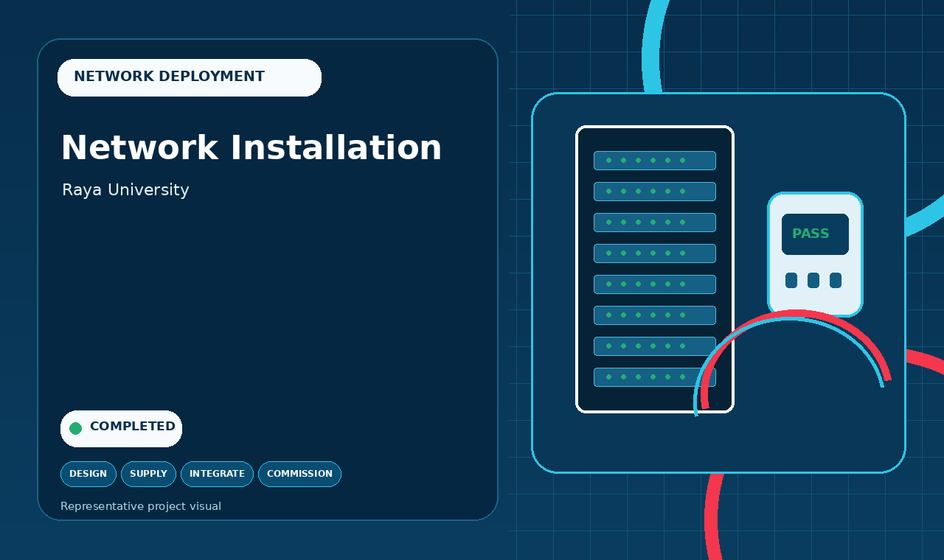
Task: Click the green completed status dot
Action: coord(75,428)
